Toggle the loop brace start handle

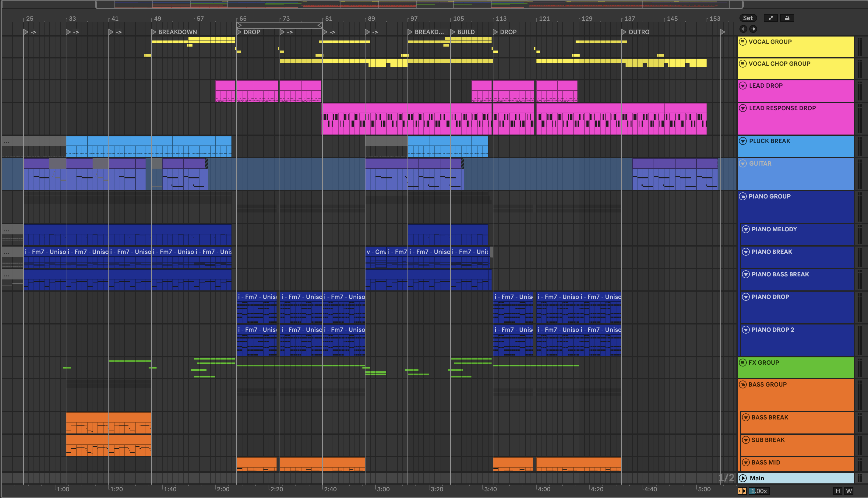(x=239, y=25)
